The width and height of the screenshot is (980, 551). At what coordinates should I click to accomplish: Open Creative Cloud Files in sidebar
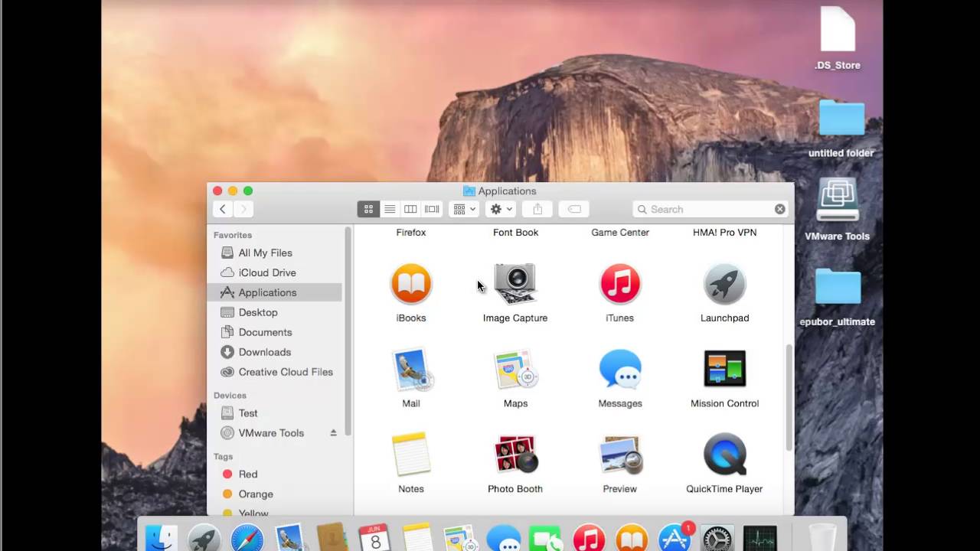click(274, 372)
